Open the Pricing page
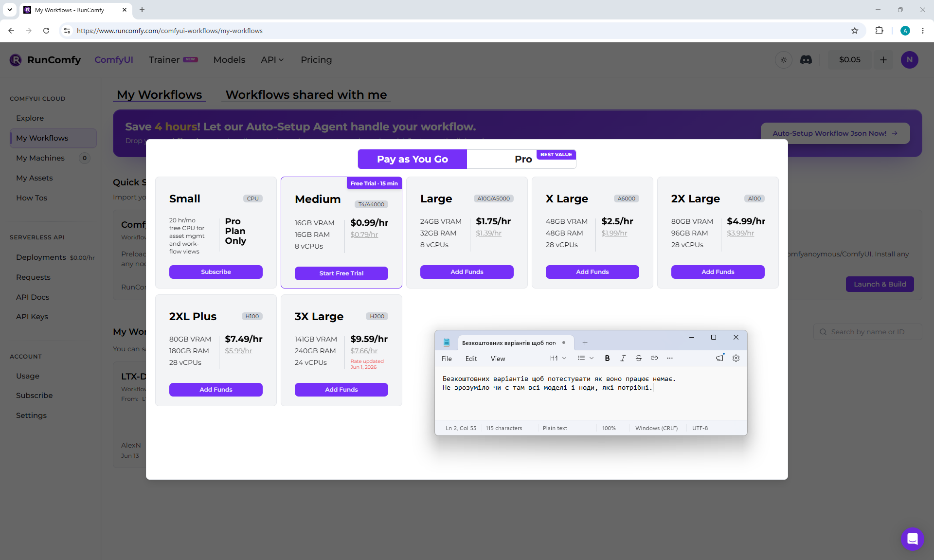Image resolution: width=934 pixels, height=560 pixels. click(x=316, y=60)
